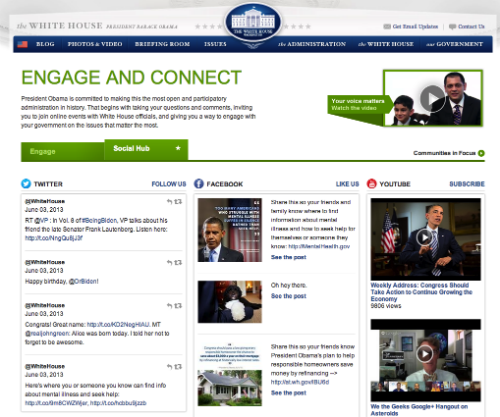Retweet the Happy birthday tweet
The image size is (500, 417).
(178, 263)
